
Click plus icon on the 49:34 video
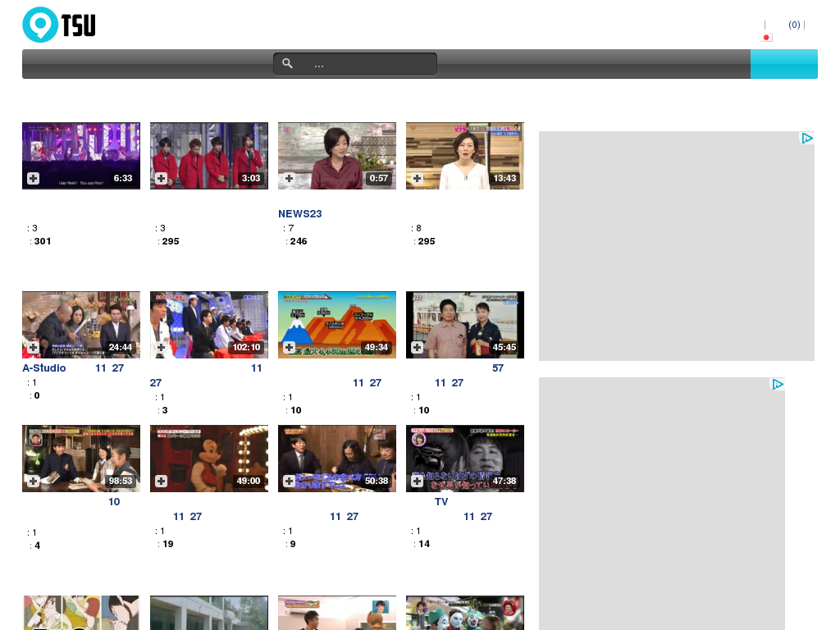290,347
